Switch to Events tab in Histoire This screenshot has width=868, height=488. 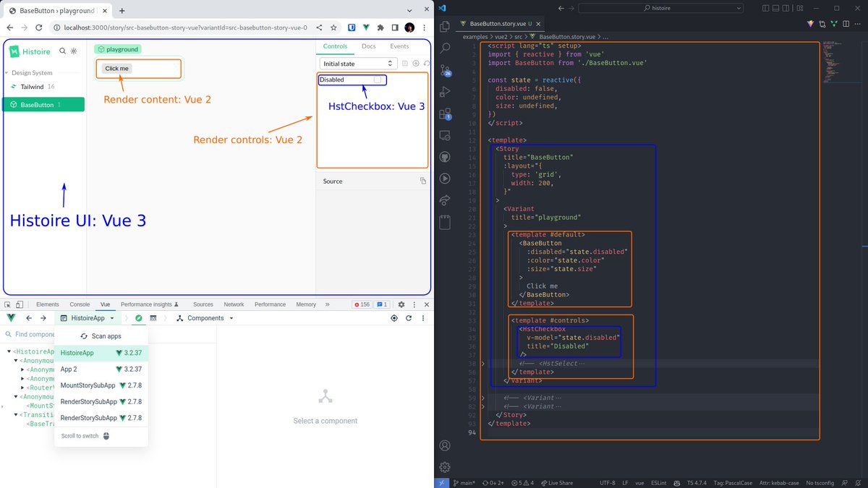399,46
